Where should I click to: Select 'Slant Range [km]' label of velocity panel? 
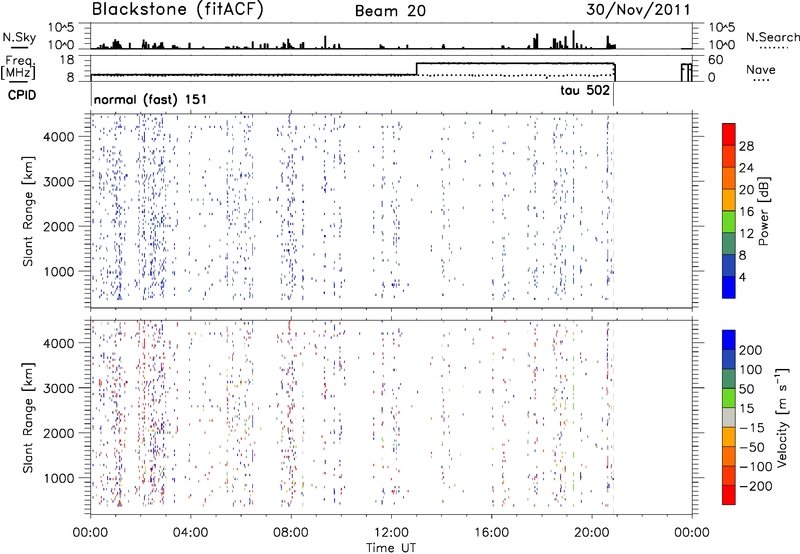pyautogui.click(x=28, y=418)
